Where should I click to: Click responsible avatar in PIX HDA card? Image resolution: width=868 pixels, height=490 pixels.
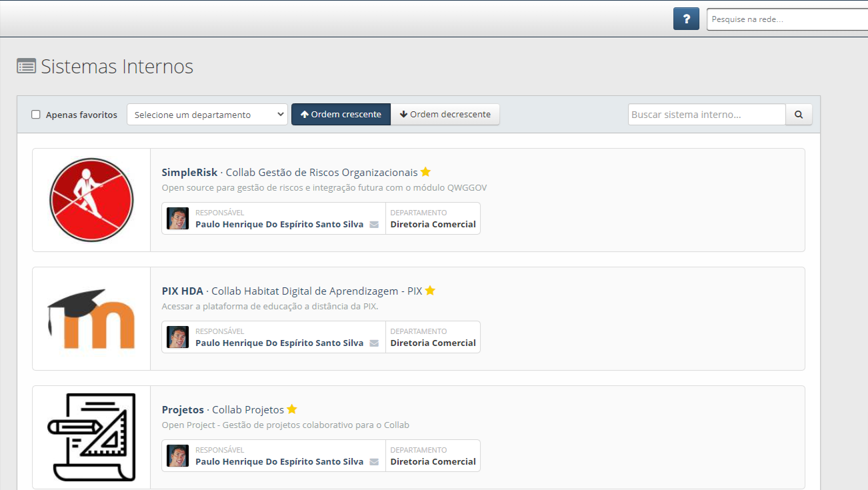tap(178, 337)
